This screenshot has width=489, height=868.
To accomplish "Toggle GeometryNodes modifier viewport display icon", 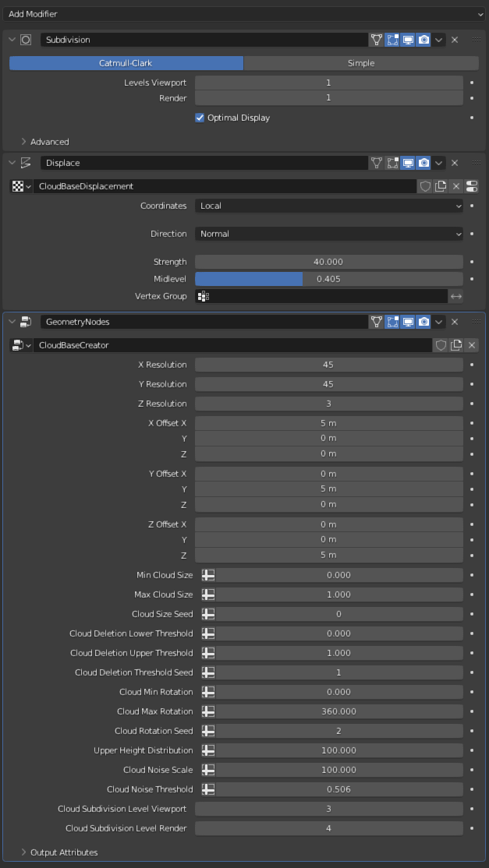I will click(x=408, y=322).
